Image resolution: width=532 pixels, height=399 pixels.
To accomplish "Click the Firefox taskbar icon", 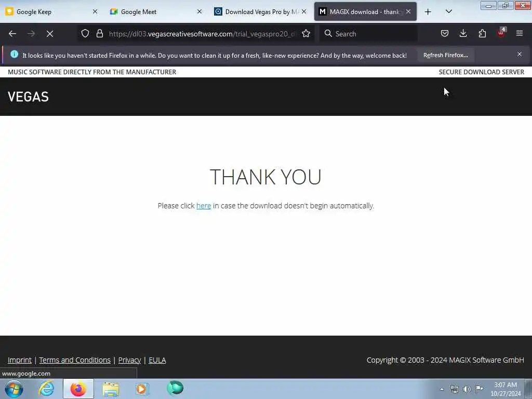I will click(x=78, y=389).
